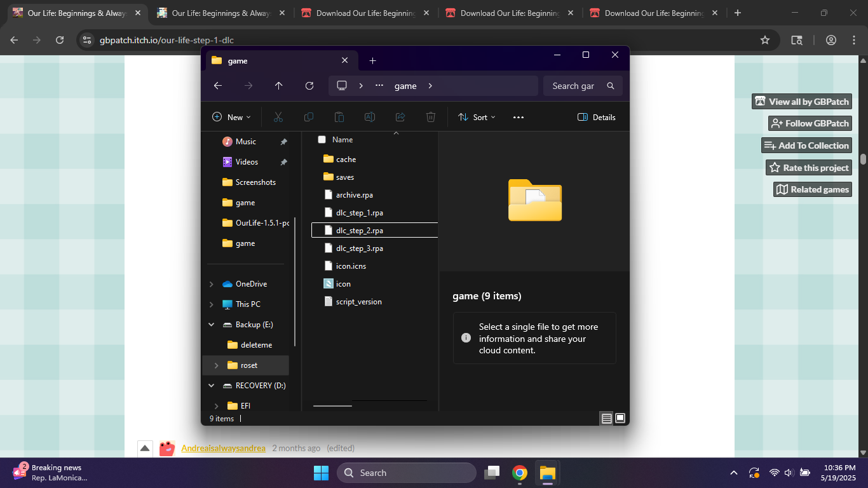
Task: Toggle the Details pane button
Action: 596,117
